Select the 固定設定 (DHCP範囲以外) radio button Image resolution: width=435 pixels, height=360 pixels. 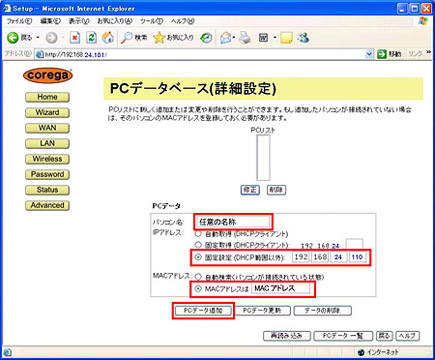tap(198, 257)
